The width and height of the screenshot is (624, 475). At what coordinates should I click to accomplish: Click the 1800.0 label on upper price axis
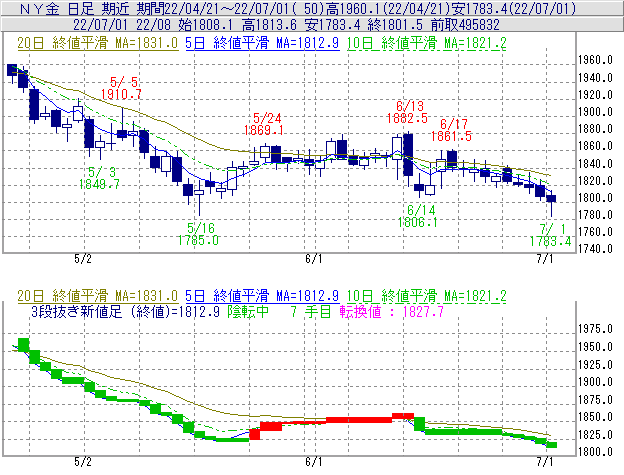[x=595, y=198]
